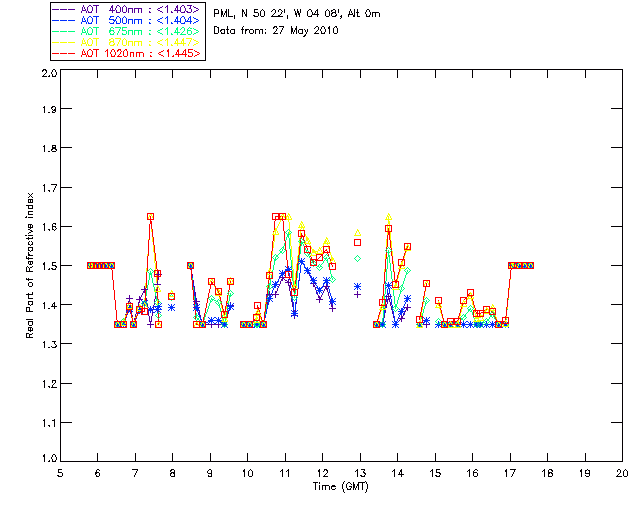Click the "Time (GMT)" axis title
The width and height of the screenshot is (640, 512).
(340, 487)
